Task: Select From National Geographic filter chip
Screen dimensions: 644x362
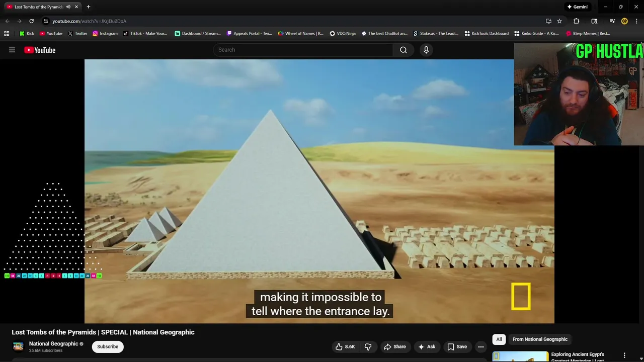Action: pos(540,339)
